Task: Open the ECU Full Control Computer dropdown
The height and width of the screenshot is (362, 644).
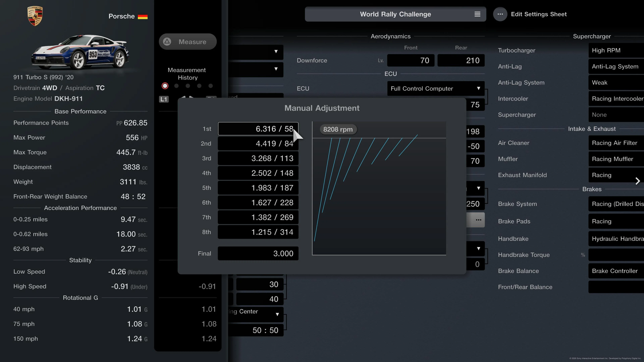Action: coord(436,88)
